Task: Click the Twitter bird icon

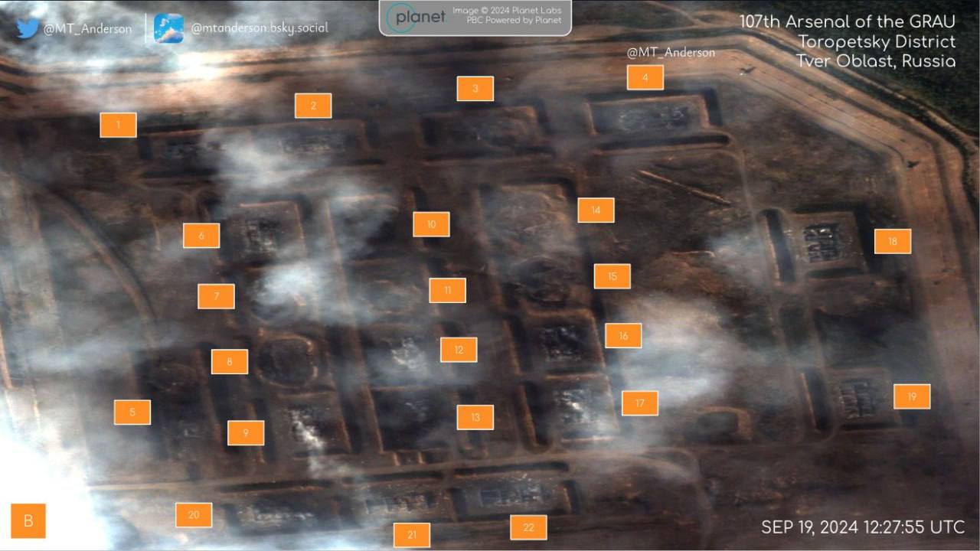Action: [28, 28]
